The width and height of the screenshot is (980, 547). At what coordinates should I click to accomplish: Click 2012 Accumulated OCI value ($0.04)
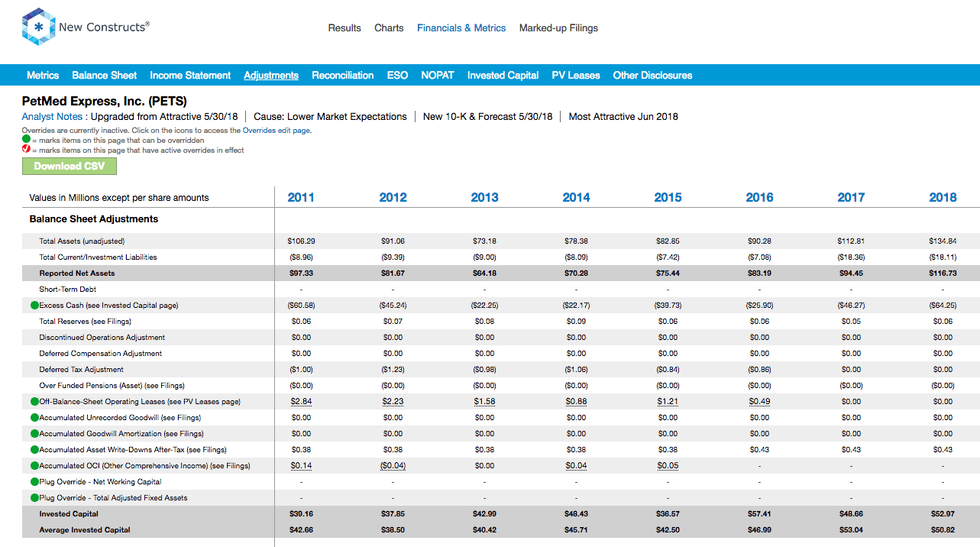[x=393, y=466]
